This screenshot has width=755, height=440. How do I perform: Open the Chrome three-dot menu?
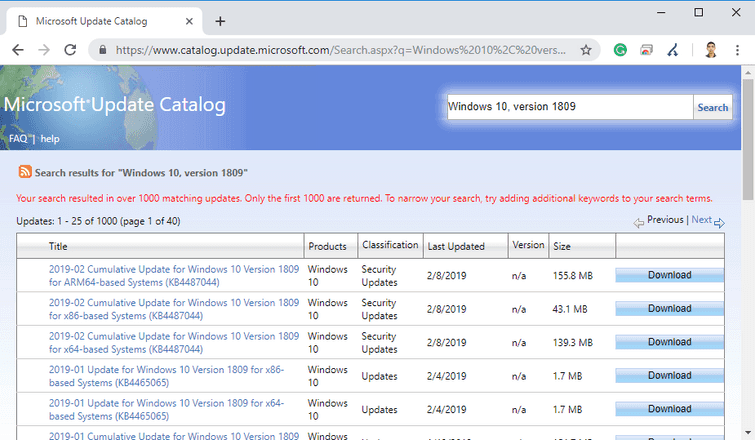737,50
